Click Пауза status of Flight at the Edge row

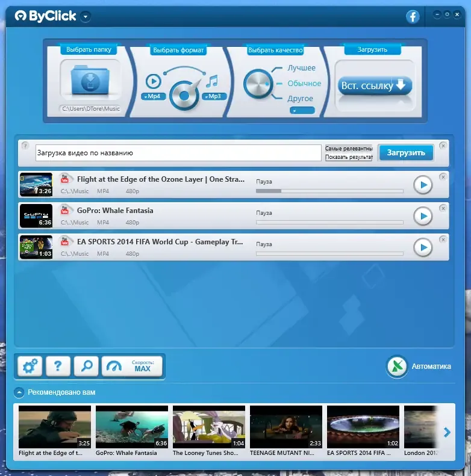(x=264, y=182)
